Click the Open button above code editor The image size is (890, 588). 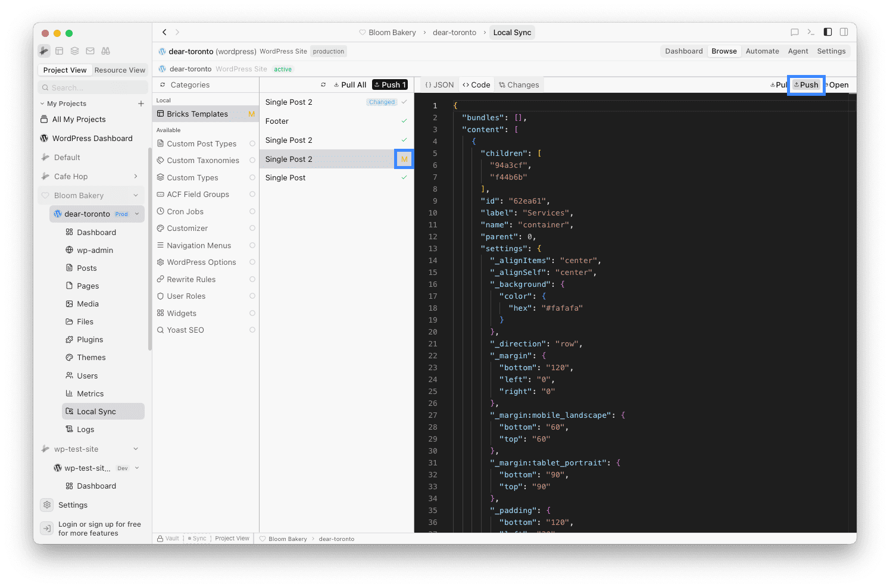coord(838,85)
